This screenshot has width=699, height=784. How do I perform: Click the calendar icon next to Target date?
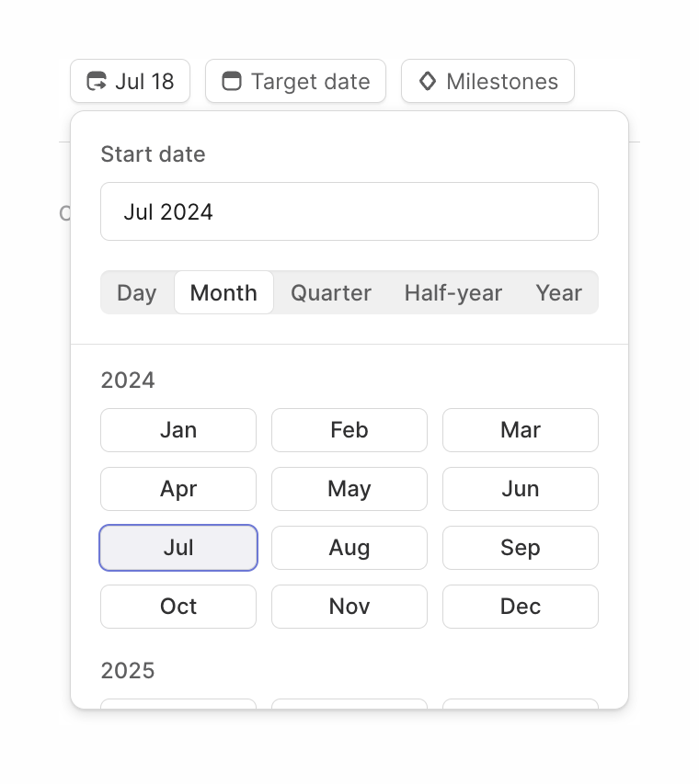click(231, 81)
